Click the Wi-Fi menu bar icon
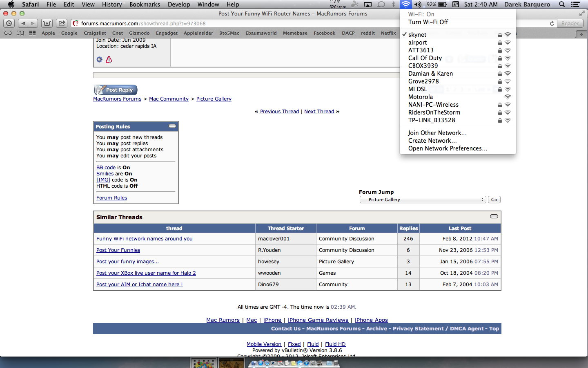Image resolution: width=588 pixels, height=368 pixels. tap(405, 4)
